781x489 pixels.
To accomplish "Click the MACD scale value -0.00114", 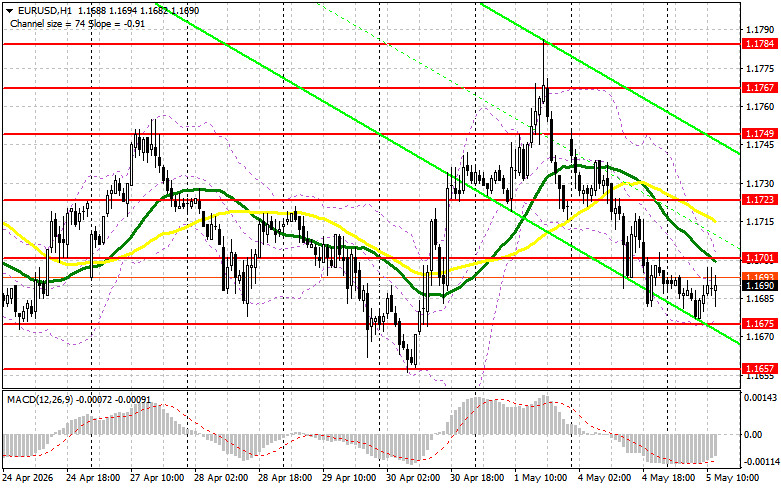I will [x=760, y=462].
